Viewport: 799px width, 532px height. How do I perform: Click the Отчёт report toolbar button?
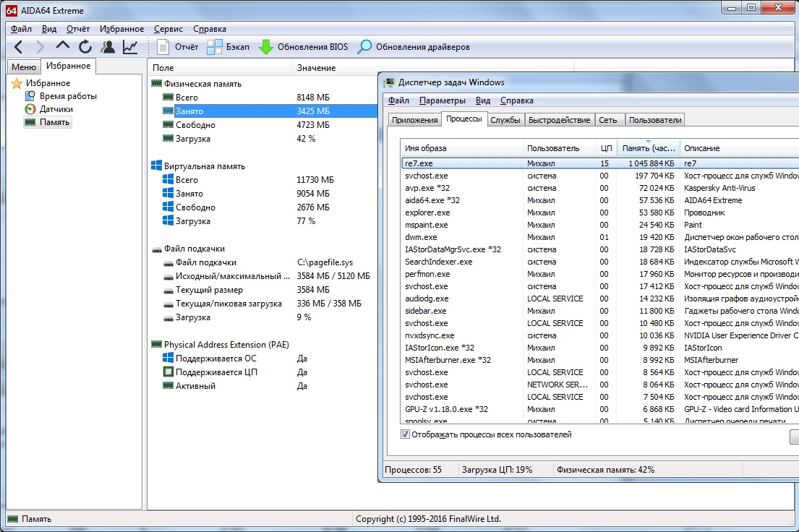pos(177,47)
